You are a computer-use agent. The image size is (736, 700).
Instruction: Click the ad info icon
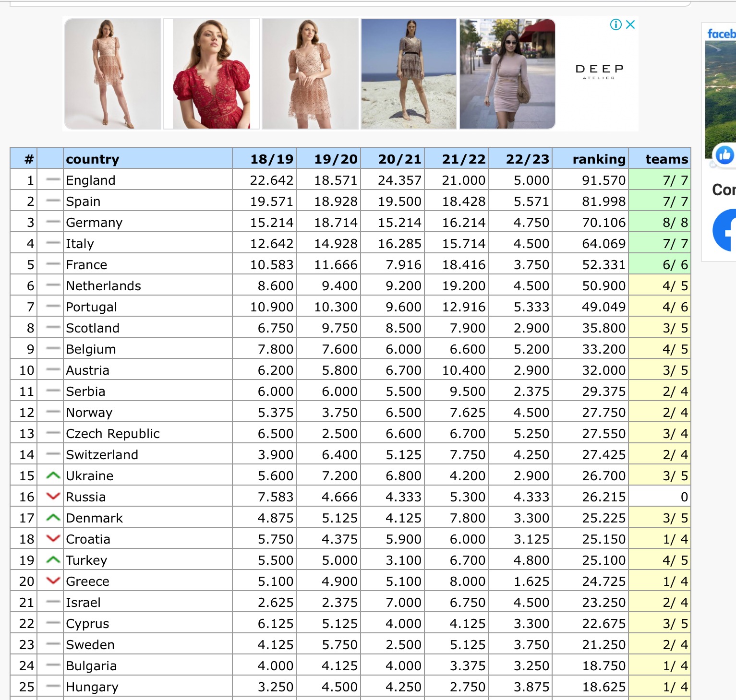pyautogui.click(x=615, y=24)
